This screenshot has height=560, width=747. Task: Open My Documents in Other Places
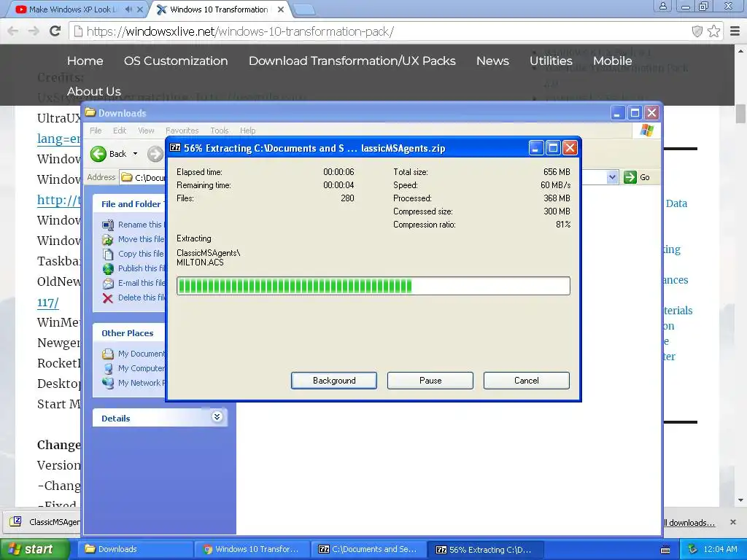click(134, 354)
